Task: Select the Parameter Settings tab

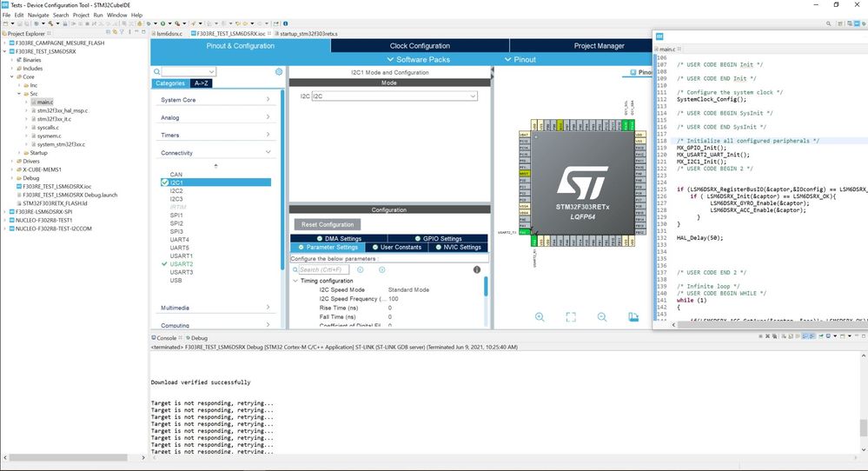Action: point(328,248)
